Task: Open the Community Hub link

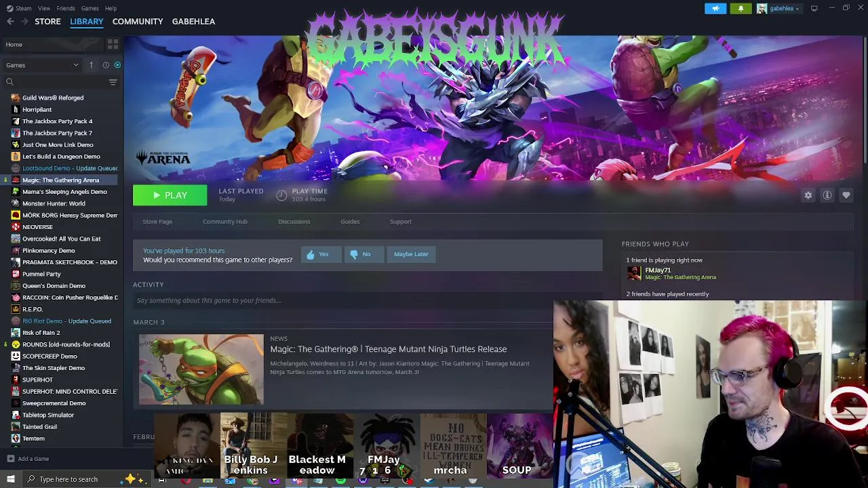Action: 225,222
